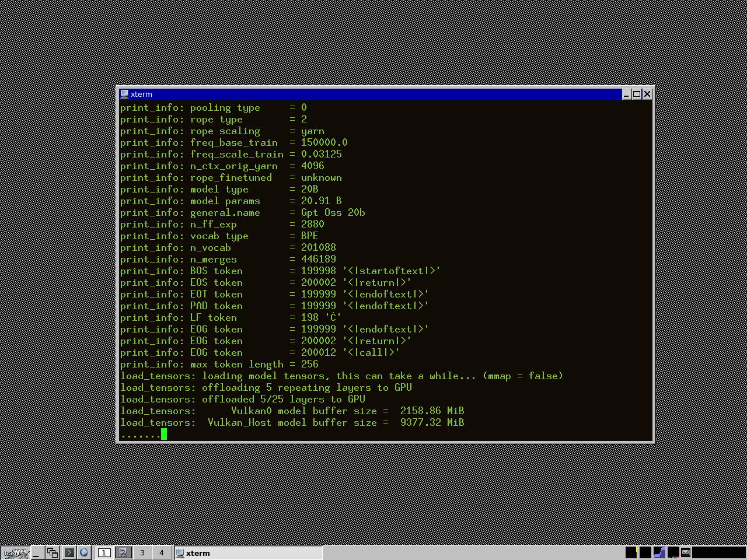Click the clock area in system tray
Viewport: 747px width, 560px height.
(718, 552)
